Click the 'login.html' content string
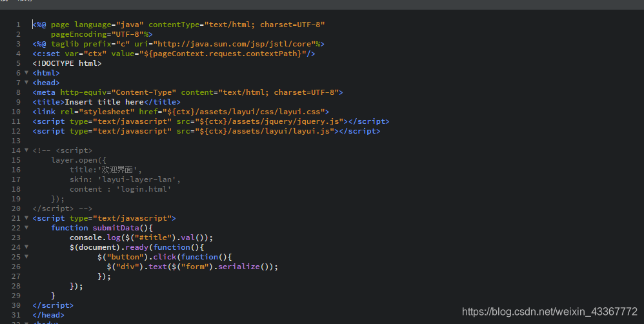Image resolution: width=644 pixels, height=324 pixels. 144,189
